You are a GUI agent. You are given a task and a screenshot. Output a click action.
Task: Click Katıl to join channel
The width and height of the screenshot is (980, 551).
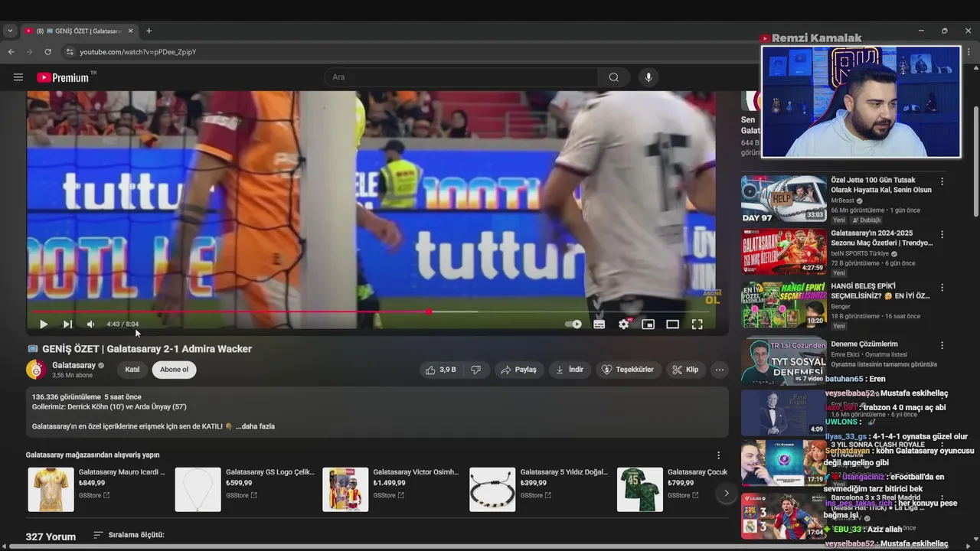(132, 370)
